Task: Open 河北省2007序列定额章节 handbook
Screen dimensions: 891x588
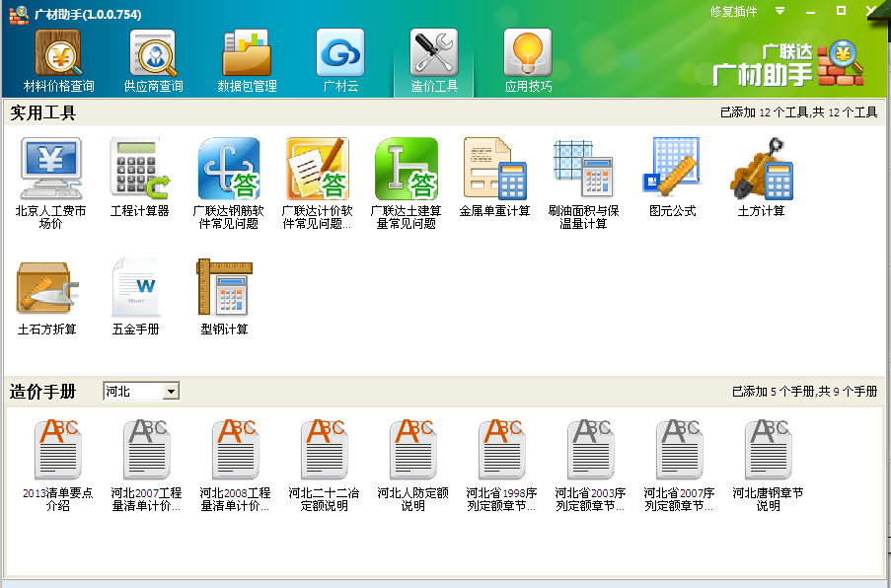Action: (x=679, y=466)
